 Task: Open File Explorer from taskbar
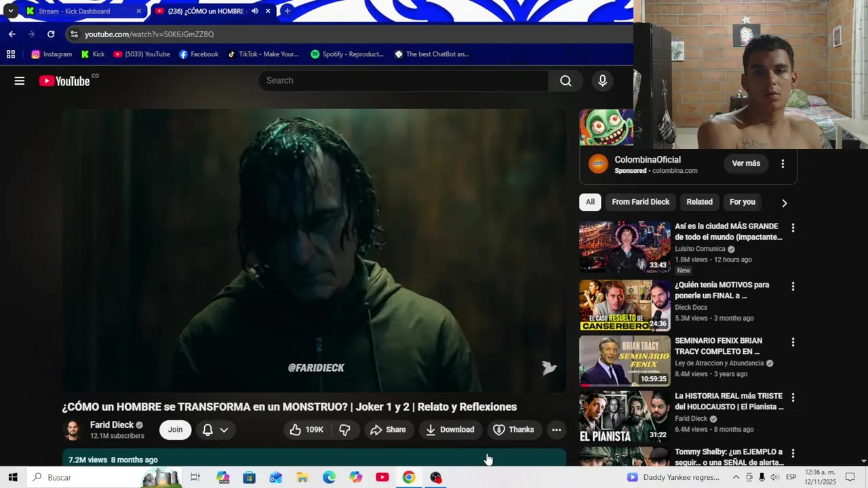[302, 477]
